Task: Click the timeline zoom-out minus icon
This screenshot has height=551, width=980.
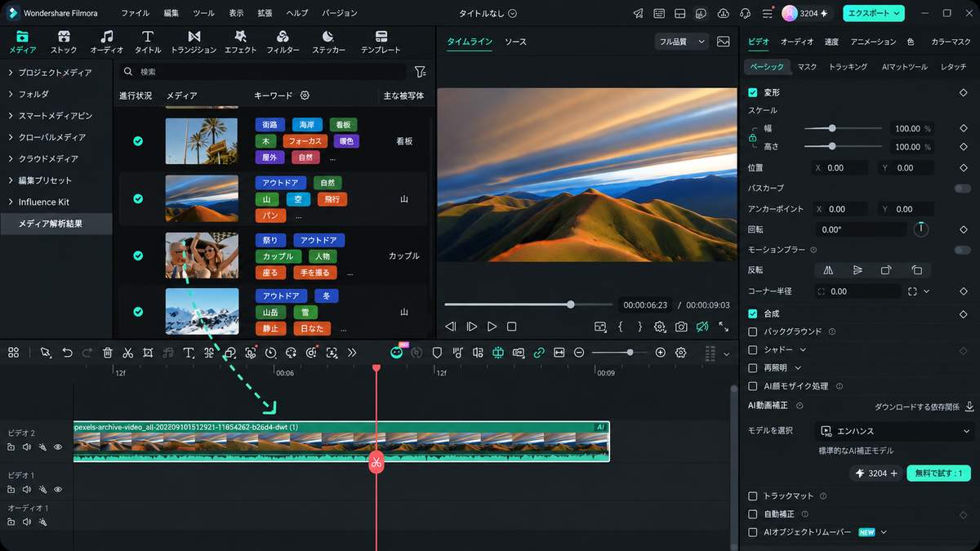Action: 579,353
